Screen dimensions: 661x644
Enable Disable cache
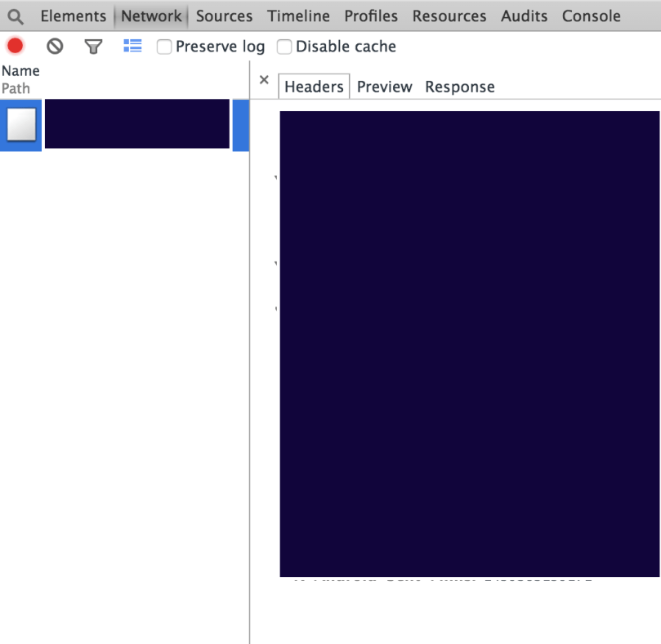284,47
